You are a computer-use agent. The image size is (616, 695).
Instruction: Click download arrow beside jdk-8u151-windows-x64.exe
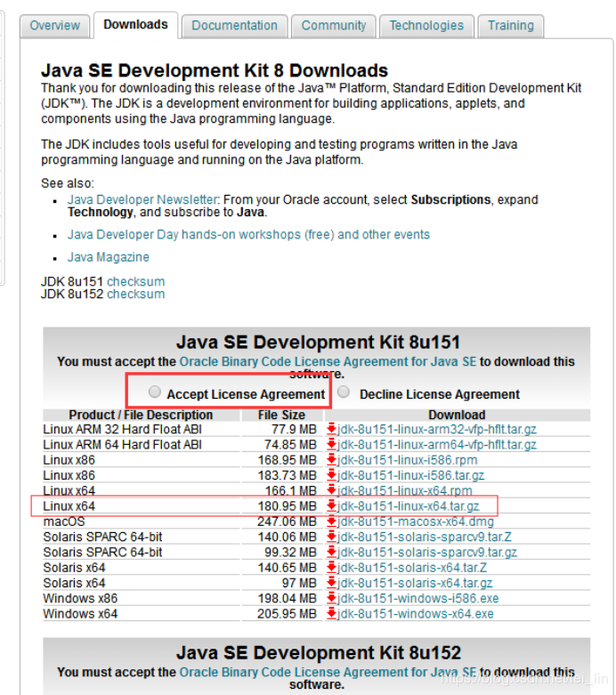[331, 613]
